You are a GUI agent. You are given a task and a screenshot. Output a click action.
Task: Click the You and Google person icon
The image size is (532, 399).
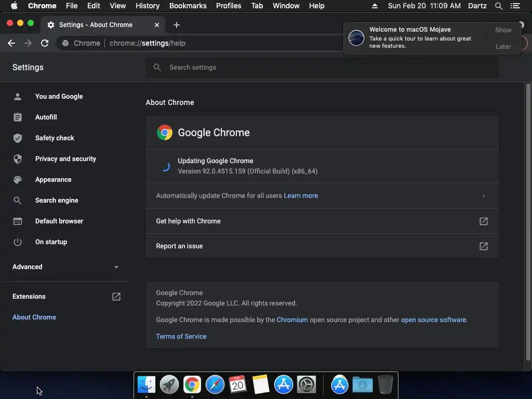18,97
